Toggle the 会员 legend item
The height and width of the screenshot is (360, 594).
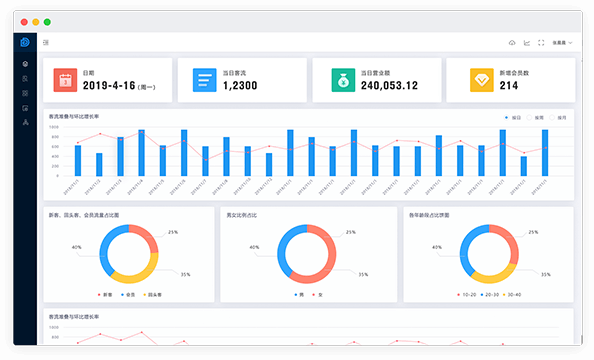128,294
